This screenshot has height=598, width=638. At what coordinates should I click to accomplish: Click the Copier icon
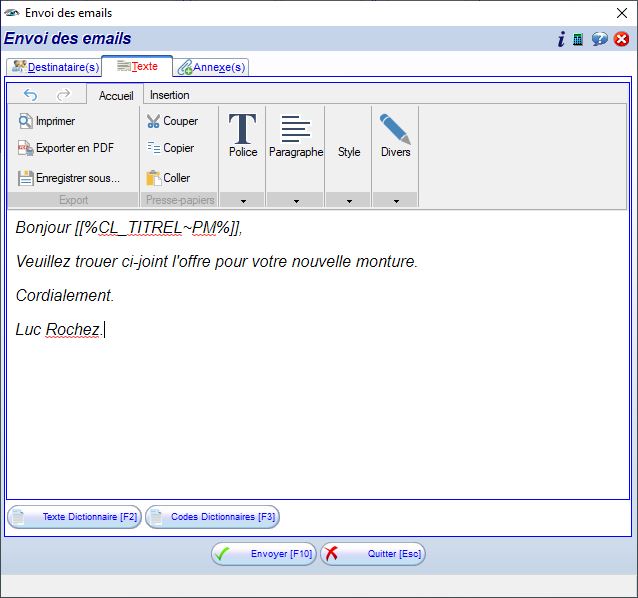pos(154,148)
